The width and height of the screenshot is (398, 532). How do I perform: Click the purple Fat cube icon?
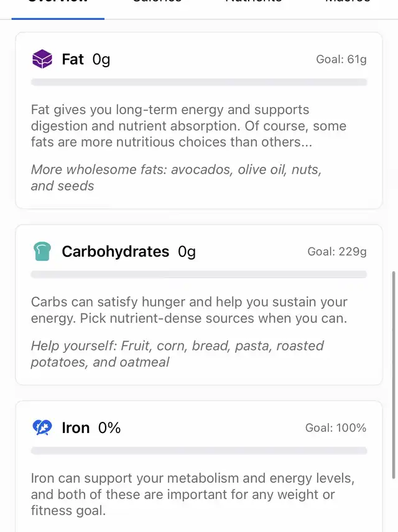pyautogui.click(x=42, y=59)
